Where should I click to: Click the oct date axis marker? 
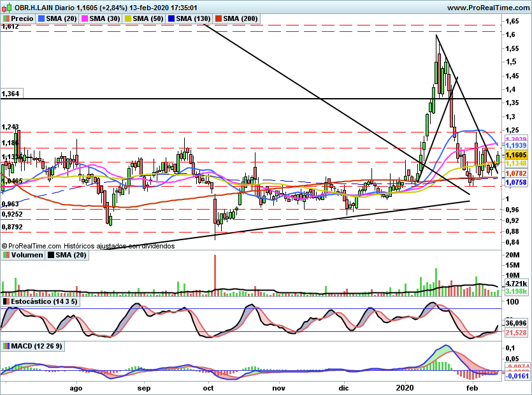tap(208, 388)
